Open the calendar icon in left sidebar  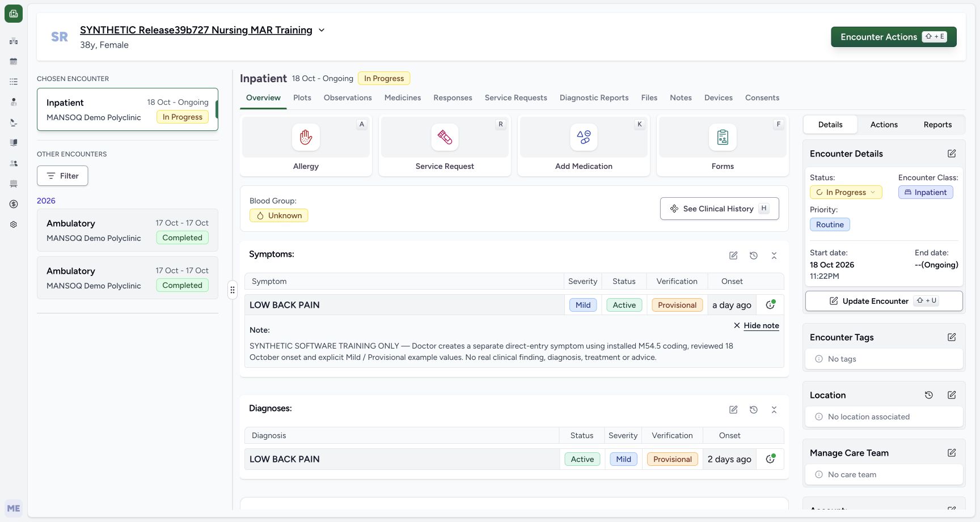[14, 61]
